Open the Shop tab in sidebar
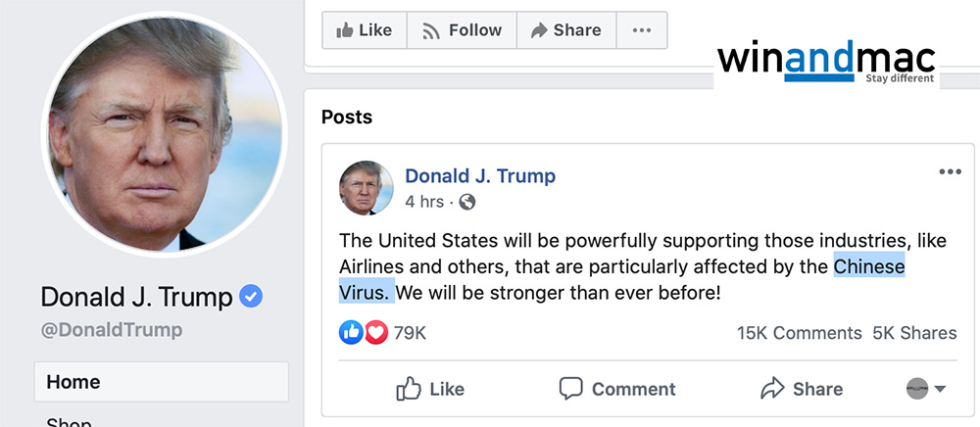The image size is (980, 427). (69, 421)
